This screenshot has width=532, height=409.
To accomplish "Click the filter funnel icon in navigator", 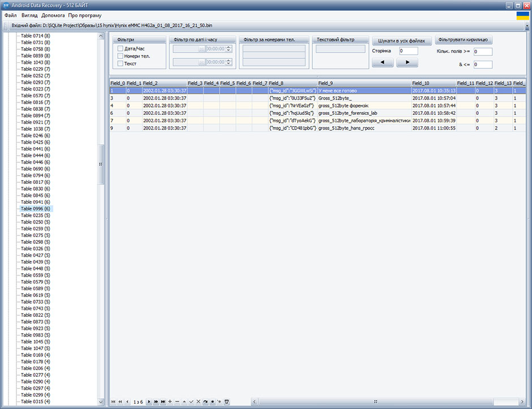I will tap(226, 402).
